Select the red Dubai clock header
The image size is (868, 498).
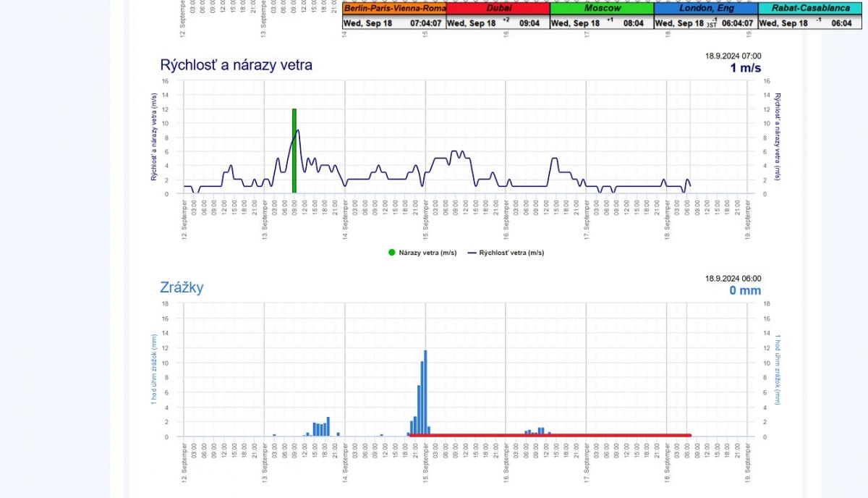pyautogui.click(x=498, y=9)
